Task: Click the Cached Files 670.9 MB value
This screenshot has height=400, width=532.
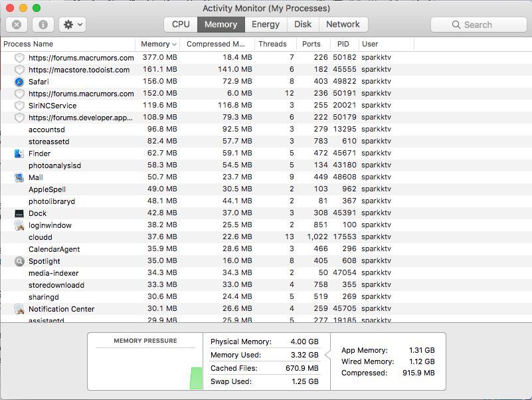Action: point(302,368)
